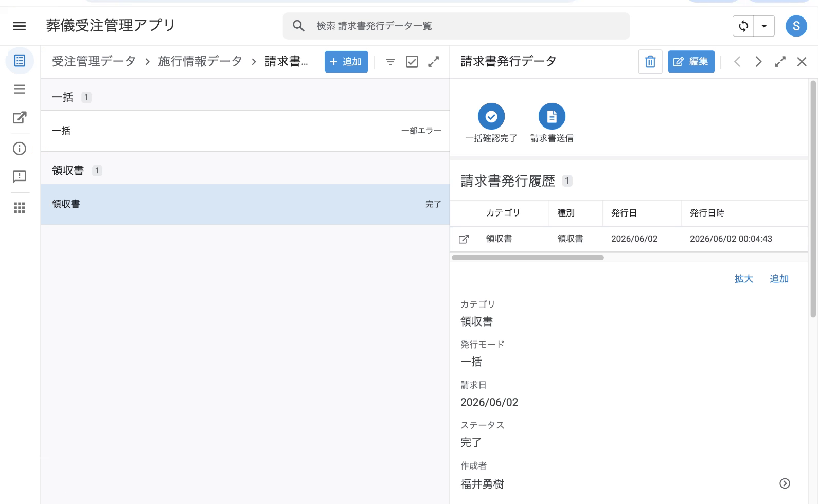Click the カテゴリ column header

point(503,213)
